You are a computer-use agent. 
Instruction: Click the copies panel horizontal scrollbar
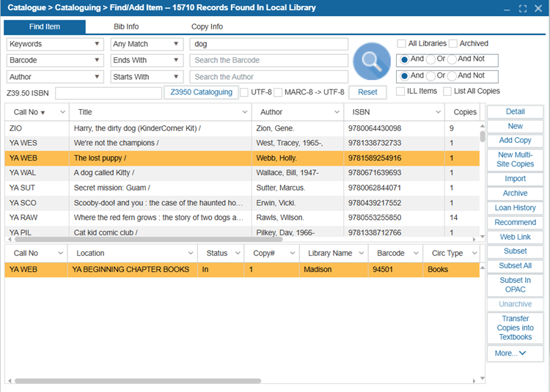[138, 381]
